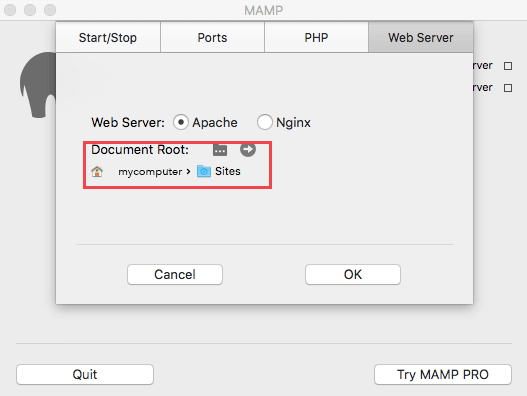Viewport: 527px width, 396px height.
Task: Click the blue Sites folder icon
Action: [204, 171]
